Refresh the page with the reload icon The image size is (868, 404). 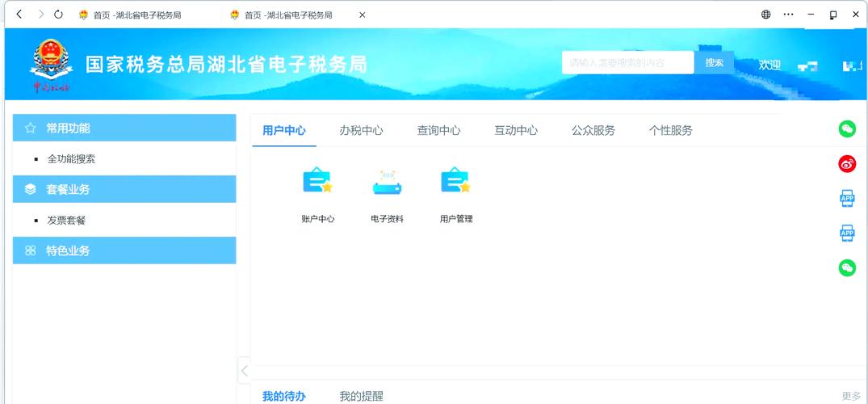point(59,15)
